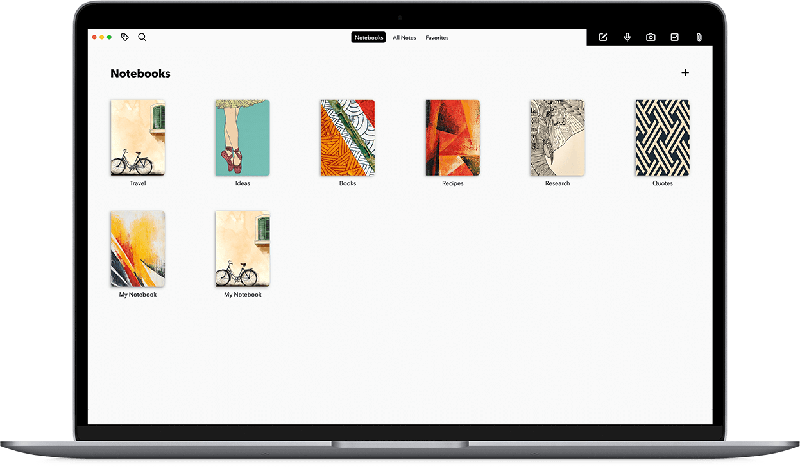Click the sketch card icon in the toolbar
The height and width of the screenshot is (469, 800).
click(x=674, y=37)
